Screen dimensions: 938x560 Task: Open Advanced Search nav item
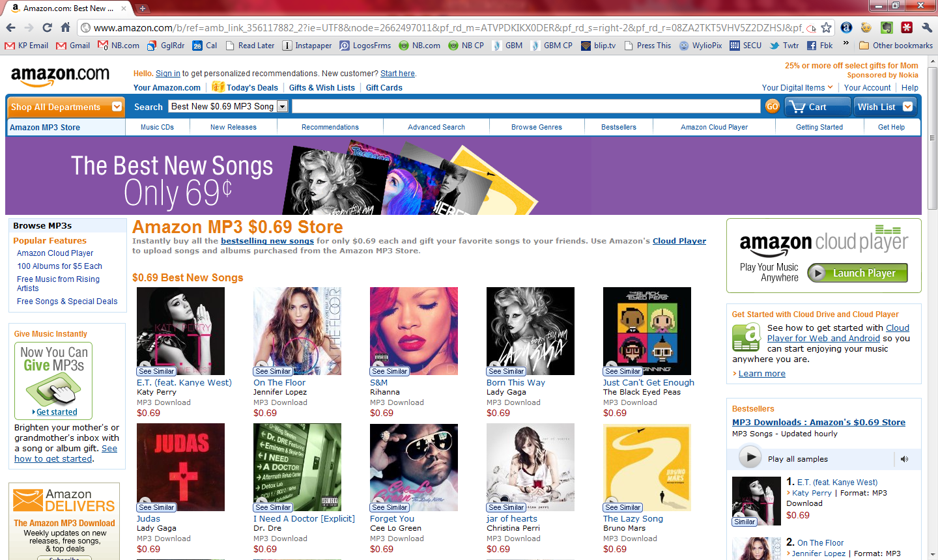tap(436, 127)
